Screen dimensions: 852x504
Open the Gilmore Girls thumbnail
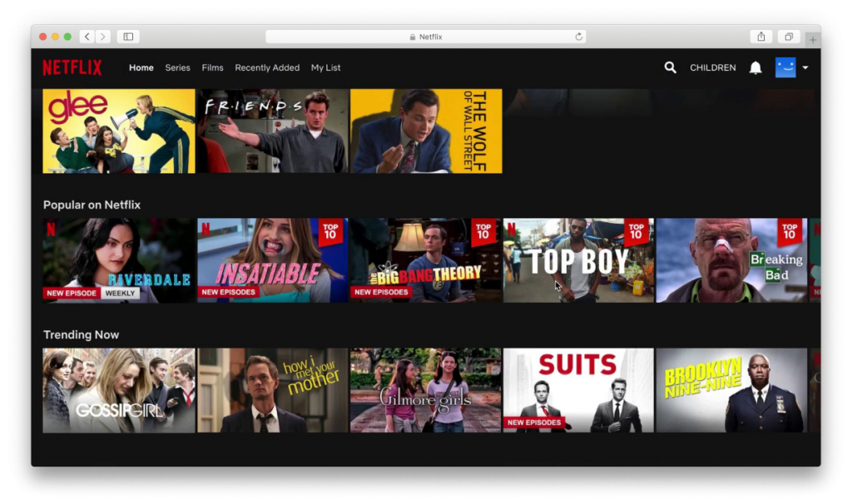tap(425, 391)
